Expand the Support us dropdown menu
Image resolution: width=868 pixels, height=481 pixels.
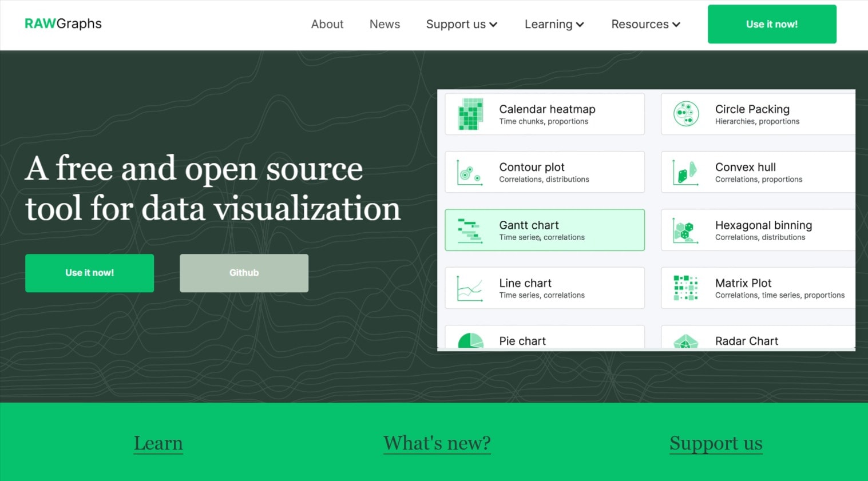click(462, 24)
